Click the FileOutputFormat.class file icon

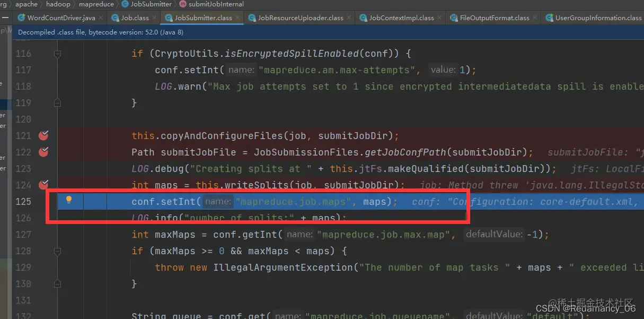click(x=454, y=18)
